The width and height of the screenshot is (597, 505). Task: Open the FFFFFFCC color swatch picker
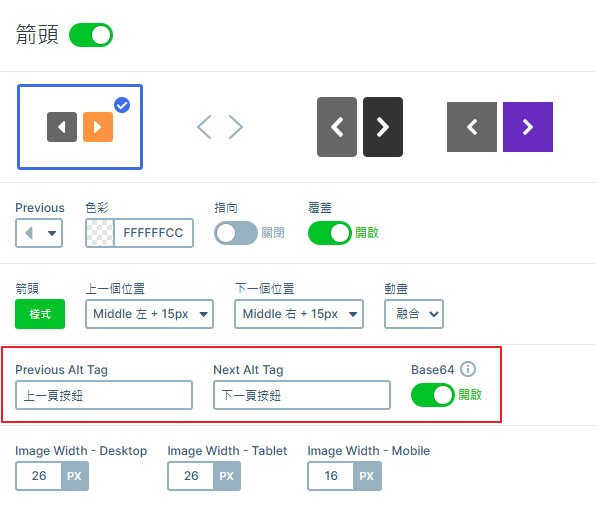(100, 233)
